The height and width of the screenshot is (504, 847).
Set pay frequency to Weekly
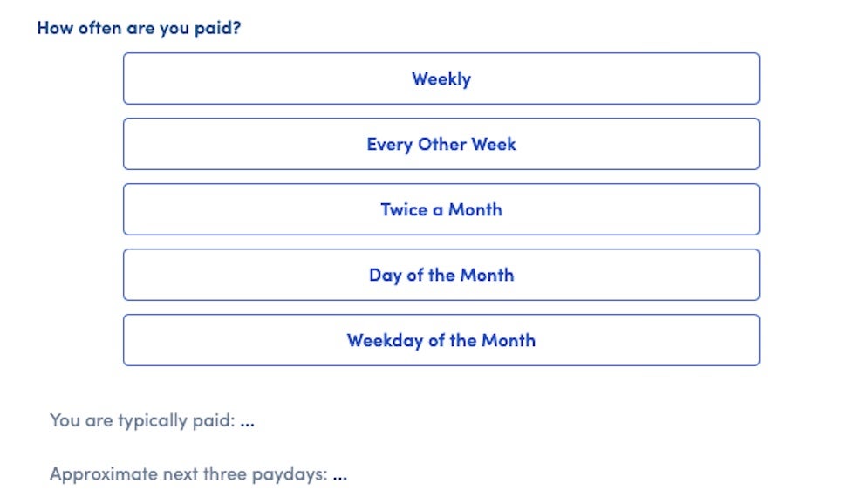coord(441,78)
